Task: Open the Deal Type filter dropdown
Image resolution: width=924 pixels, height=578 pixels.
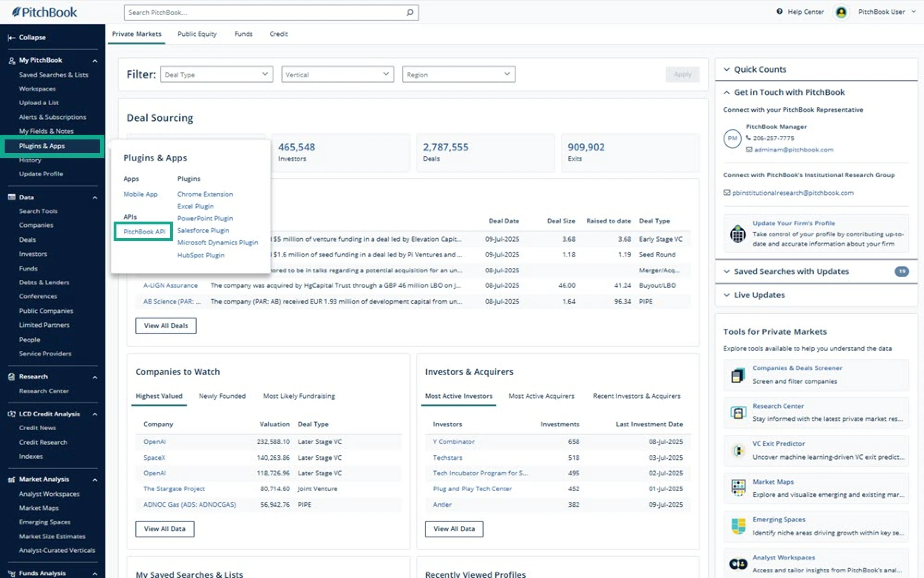Action: (216, 74)
